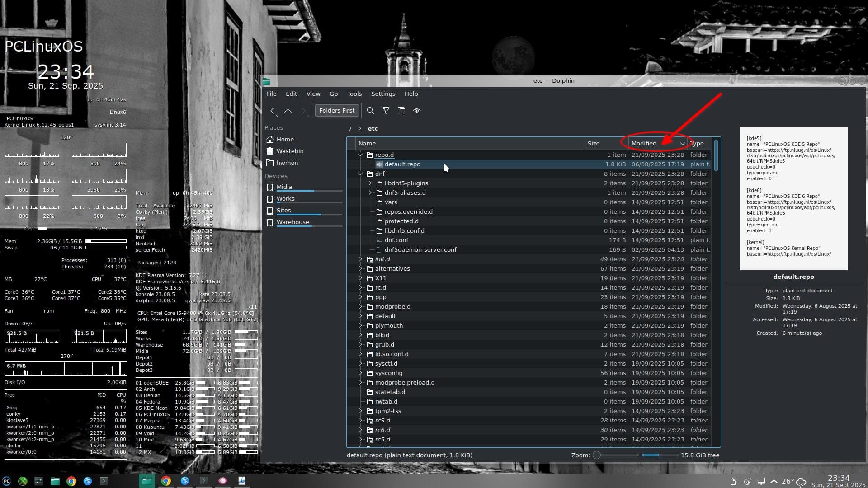Toggle the Filter bar funnel icon
The image size is (868, 488).
point(386,111)
